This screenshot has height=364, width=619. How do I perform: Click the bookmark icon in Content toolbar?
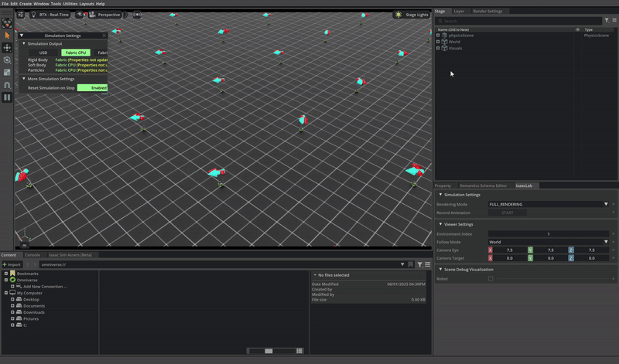[411, 264]
